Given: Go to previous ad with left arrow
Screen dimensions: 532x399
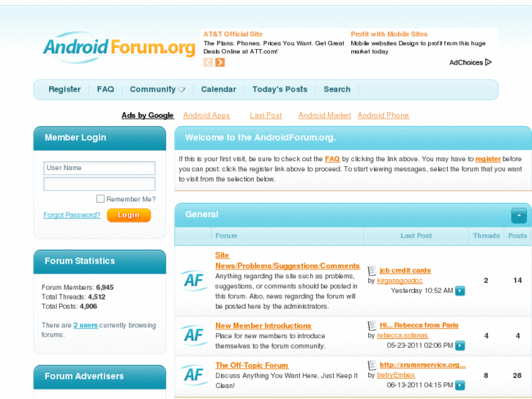Looking at the screenshot, I should [208, 62].
